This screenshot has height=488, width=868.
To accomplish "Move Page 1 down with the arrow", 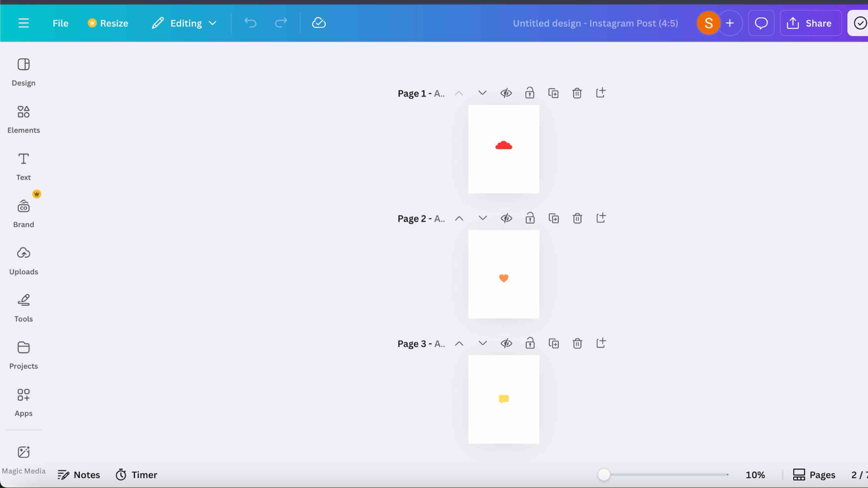I will [482, 93].
